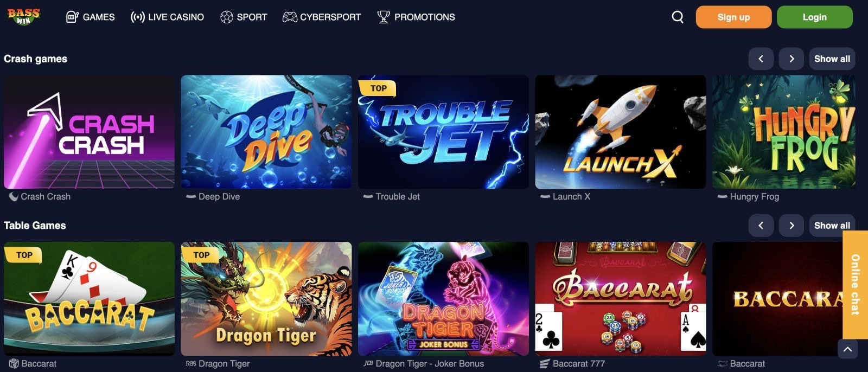This screenshot has height=372, width=868.
Task: Go to previous Table Games slide
Action: tap(761, 225)
